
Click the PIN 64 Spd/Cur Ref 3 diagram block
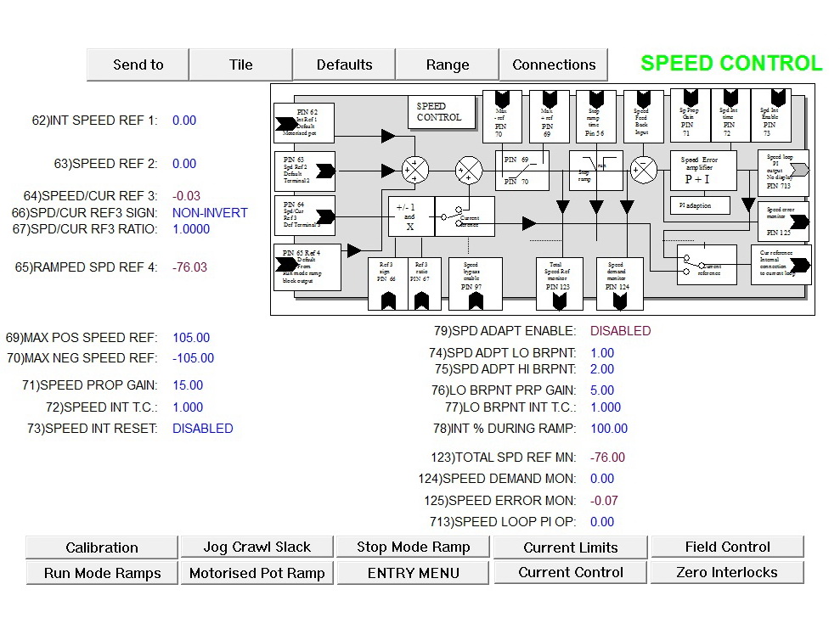click(304, 216)
